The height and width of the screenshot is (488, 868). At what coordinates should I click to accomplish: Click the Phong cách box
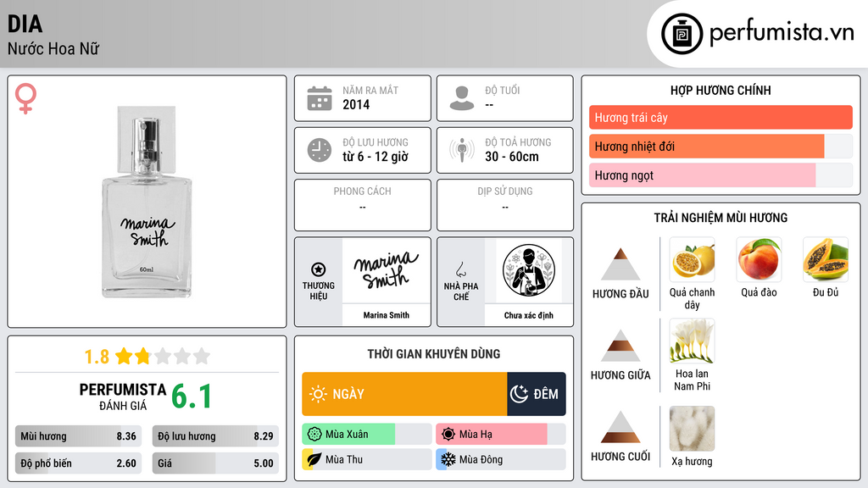(x=363, y=205)
